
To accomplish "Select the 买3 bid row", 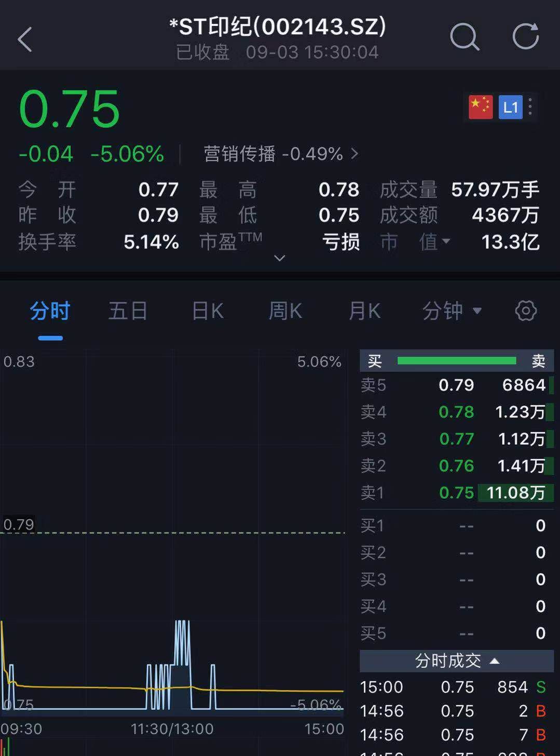I will 457,579.
